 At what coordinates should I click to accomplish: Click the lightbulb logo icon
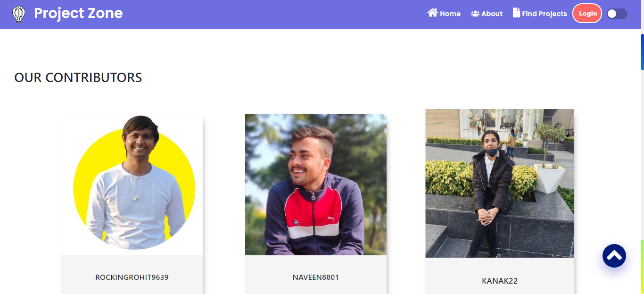tap(18, 14)
